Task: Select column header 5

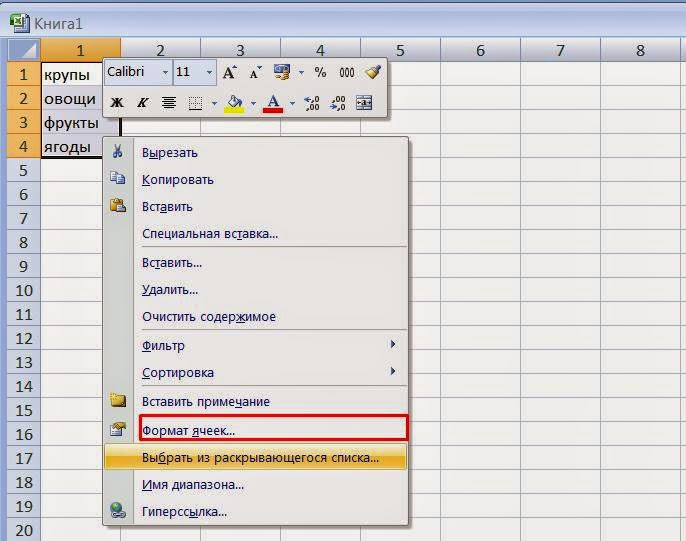Action: point(400,50)
